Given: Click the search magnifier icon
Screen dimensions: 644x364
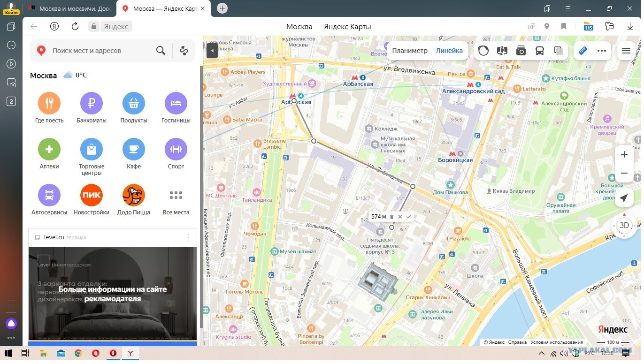Looking at the screenshot, I should click(x=161, y=51).
